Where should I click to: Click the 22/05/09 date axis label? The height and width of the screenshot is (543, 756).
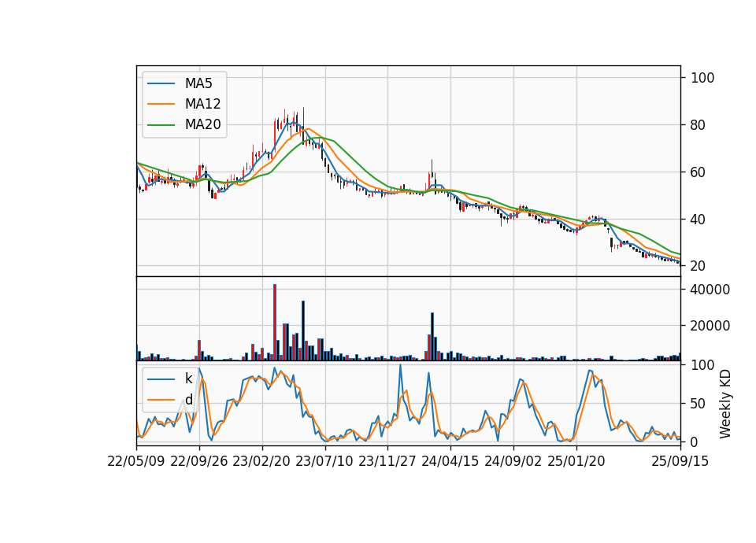coord(136,461)
